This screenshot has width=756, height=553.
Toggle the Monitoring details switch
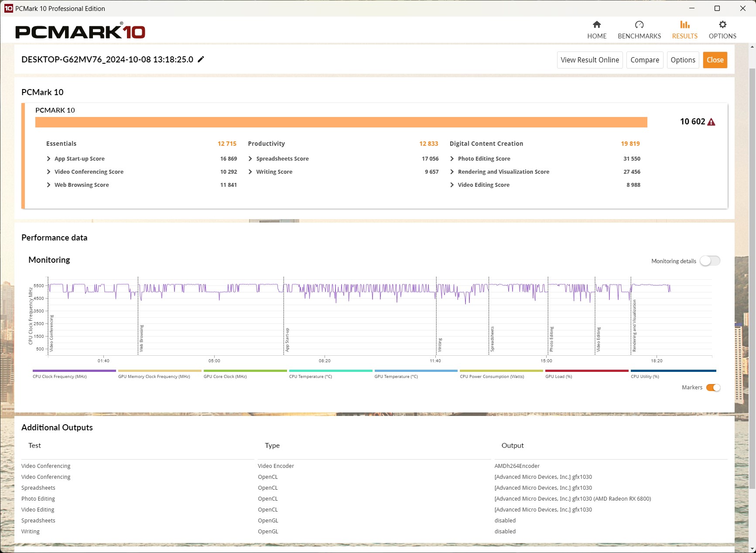coord(710,261)
